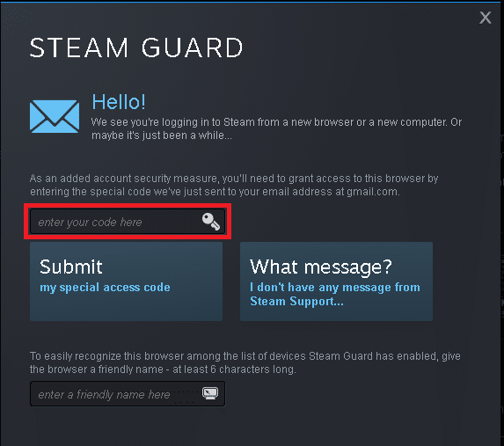Viewport: 504px width, 446px height.
Task: Click the "What message?" button heading
Action: pyautogui.click(x=321, y=267)
